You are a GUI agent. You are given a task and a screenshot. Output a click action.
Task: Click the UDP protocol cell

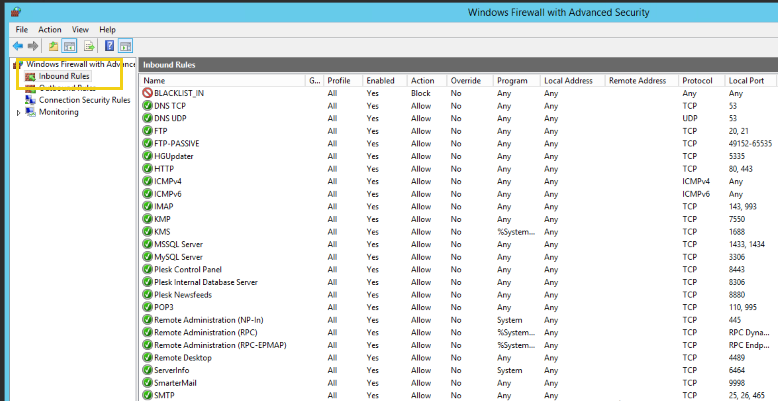[x=690, y=118]
